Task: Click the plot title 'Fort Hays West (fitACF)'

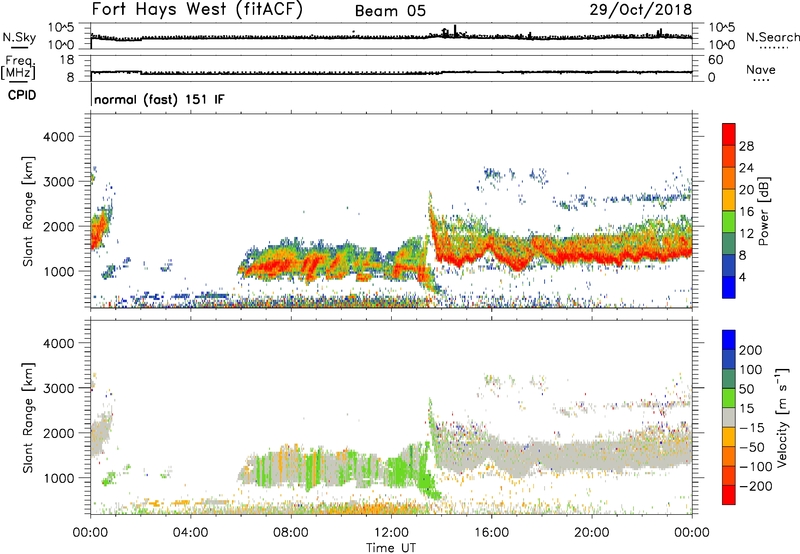Action: [x=197, y=10]
